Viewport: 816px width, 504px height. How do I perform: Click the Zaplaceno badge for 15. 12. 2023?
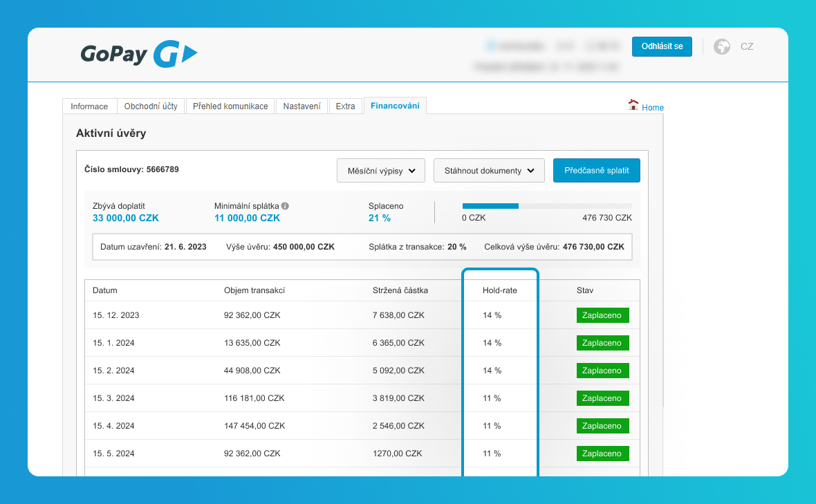(x=602, y=315)
